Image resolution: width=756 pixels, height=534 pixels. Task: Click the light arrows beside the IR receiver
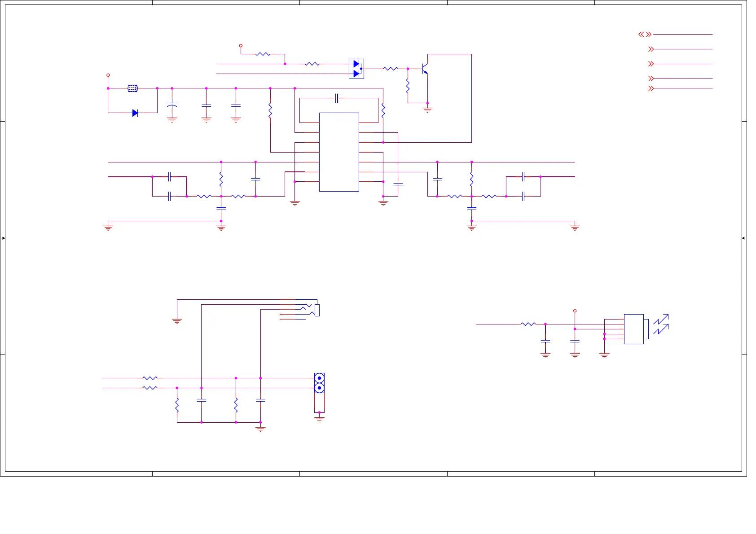pos(661,324)
